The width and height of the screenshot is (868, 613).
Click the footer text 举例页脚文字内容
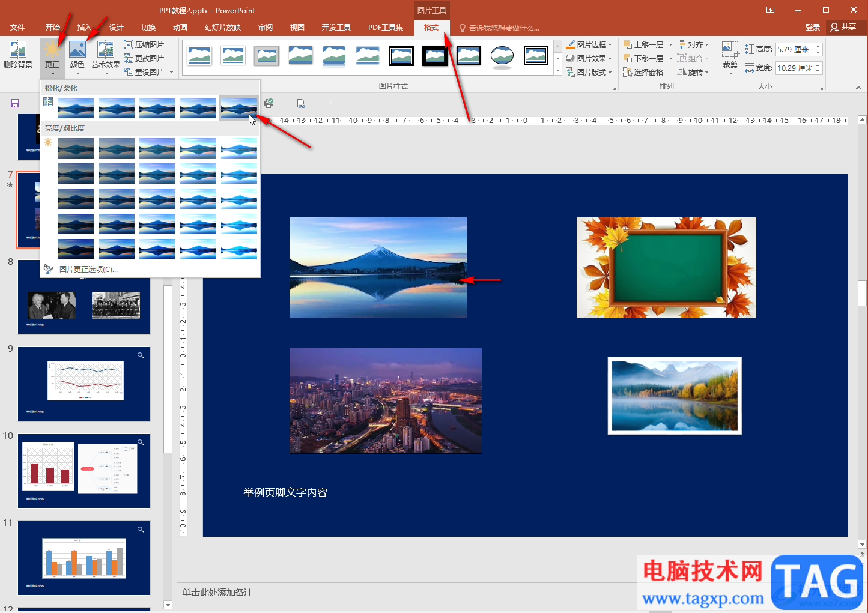[x=285, y=492]
